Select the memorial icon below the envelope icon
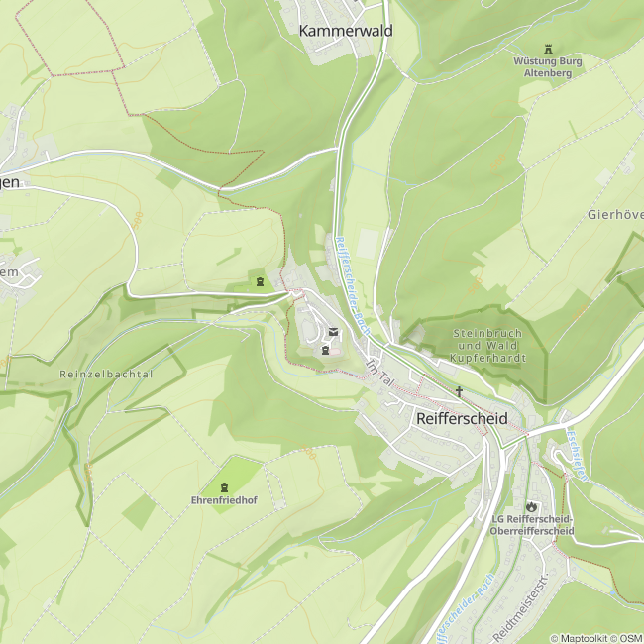Viewport: 644px width, 644px height. 326,350
